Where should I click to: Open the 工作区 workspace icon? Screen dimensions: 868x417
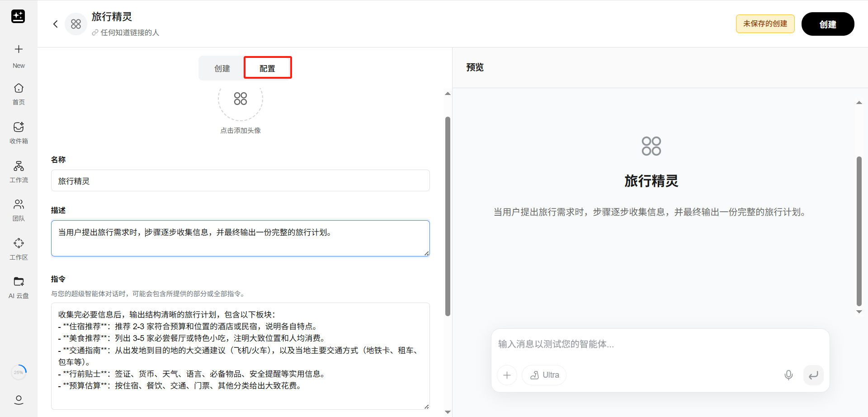click(19, 243)
